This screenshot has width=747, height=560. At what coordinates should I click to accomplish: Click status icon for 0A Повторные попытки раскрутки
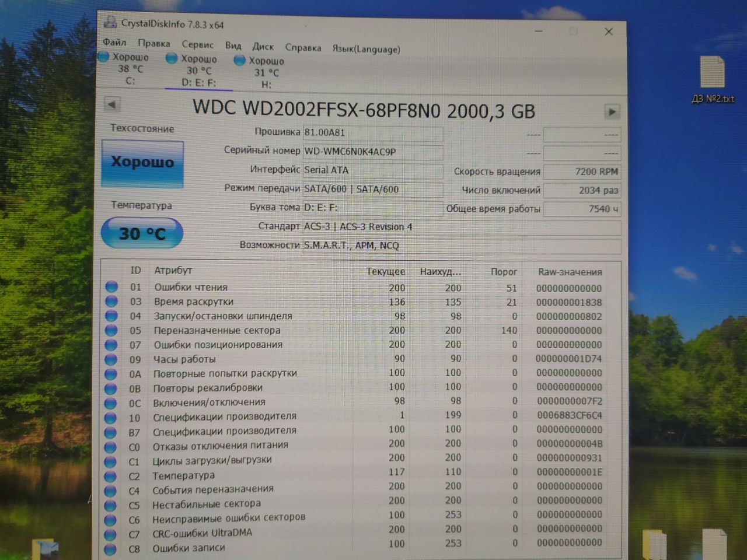point(111,374)
